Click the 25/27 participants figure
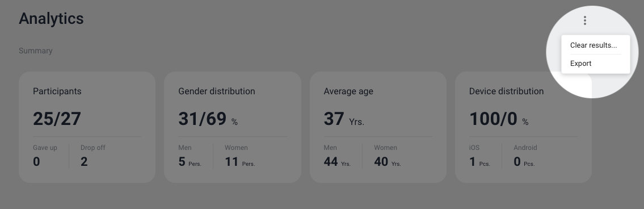The width and height of the screenshot is (644, 209). (x=57, y=119)
